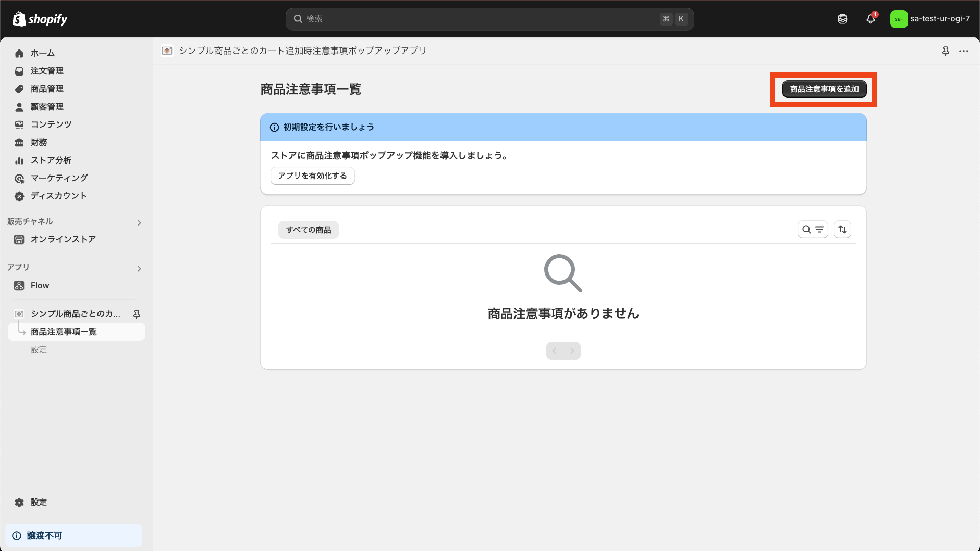This screenshot has height=551, width=980.
Task: Switch to the すべての商品 tab
Action: (x=308, y=230)
